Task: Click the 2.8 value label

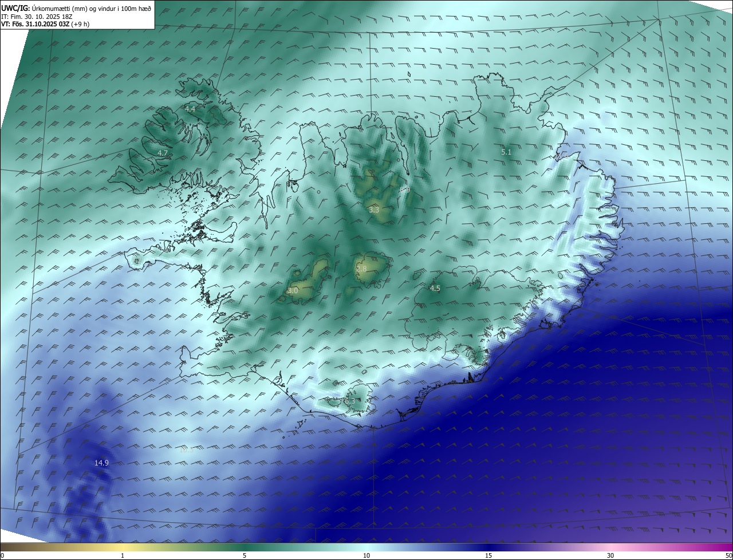Action: (361, 269)
